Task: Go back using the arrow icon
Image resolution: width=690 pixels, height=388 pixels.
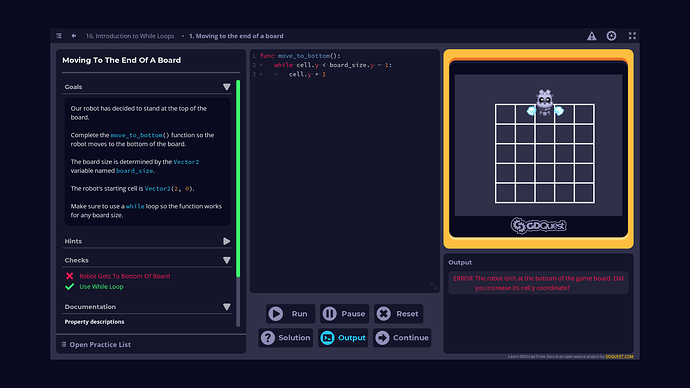Action: tap(73, 36)
